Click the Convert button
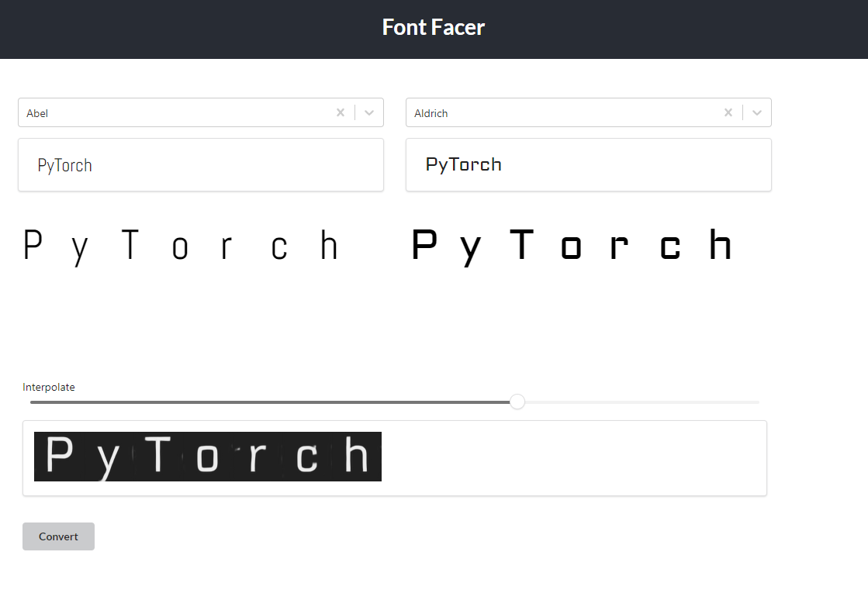The image size is (868, 607). pyautogui.click(x=58, y=536)
